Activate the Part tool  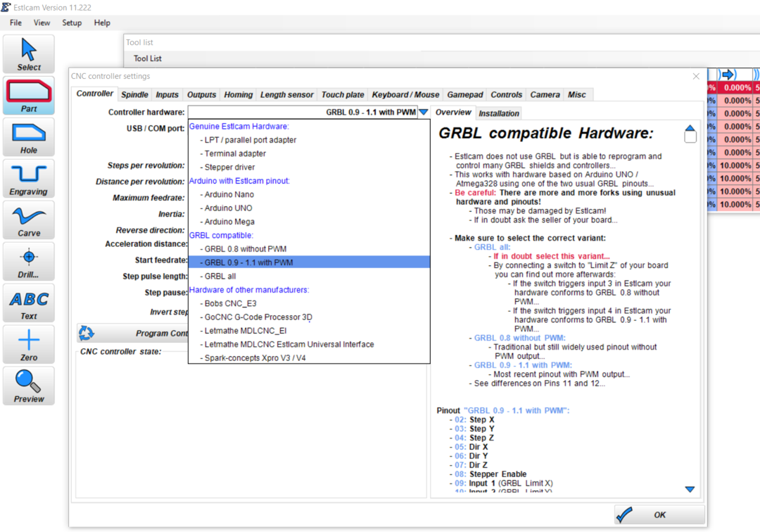[29, 96]
